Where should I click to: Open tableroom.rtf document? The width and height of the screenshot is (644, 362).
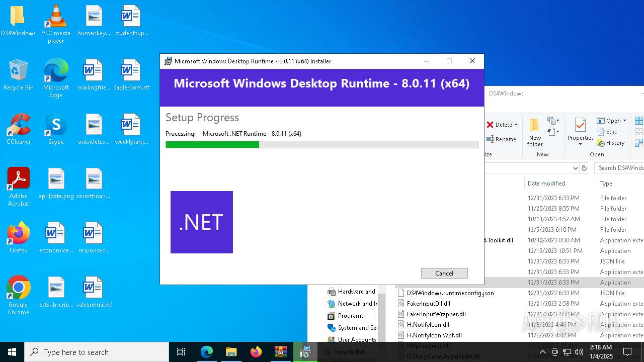(x=131, y=75)
